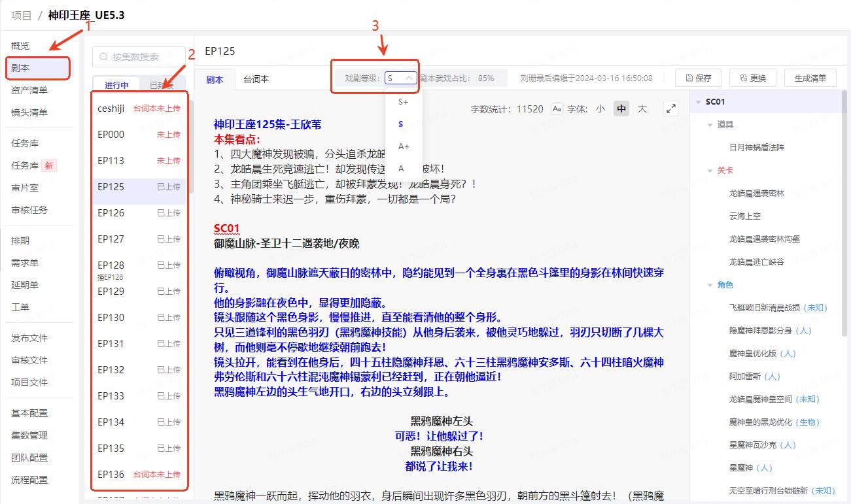Collapse the 角色 characters group
851x504 pixels.
point(710,285)
